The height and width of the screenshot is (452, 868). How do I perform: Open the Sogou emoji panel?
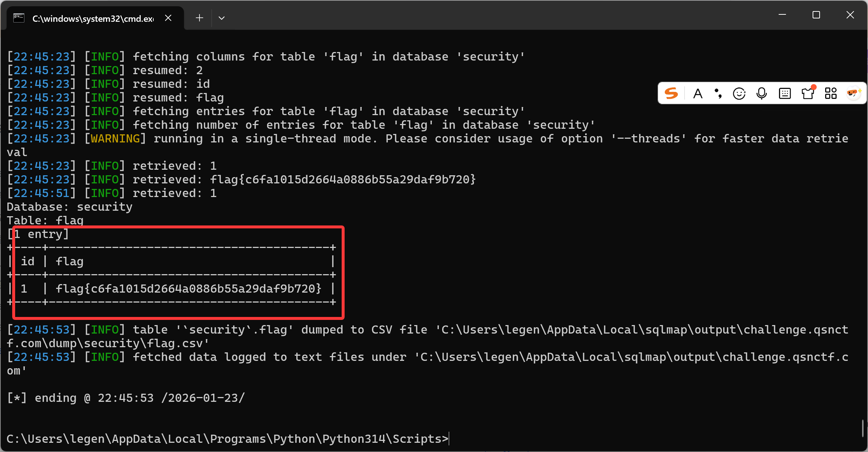tap(739, 94)
